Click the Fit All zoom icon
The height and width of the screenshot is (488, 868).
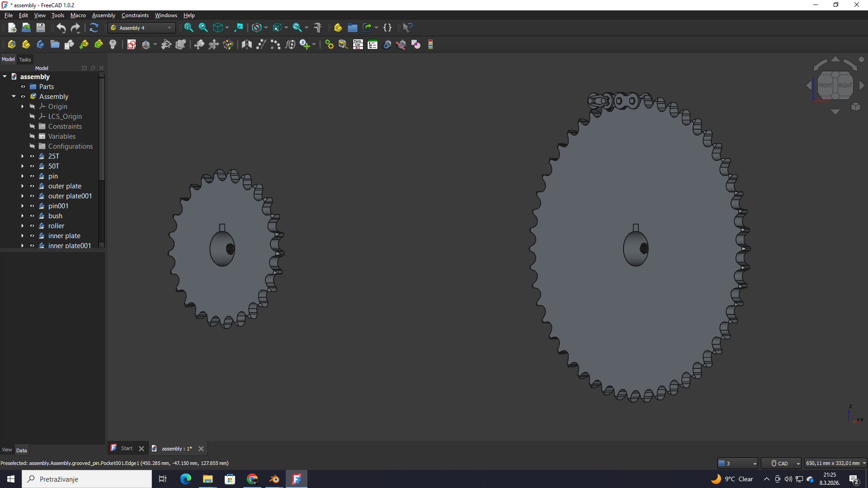click(x=189, y=28)
